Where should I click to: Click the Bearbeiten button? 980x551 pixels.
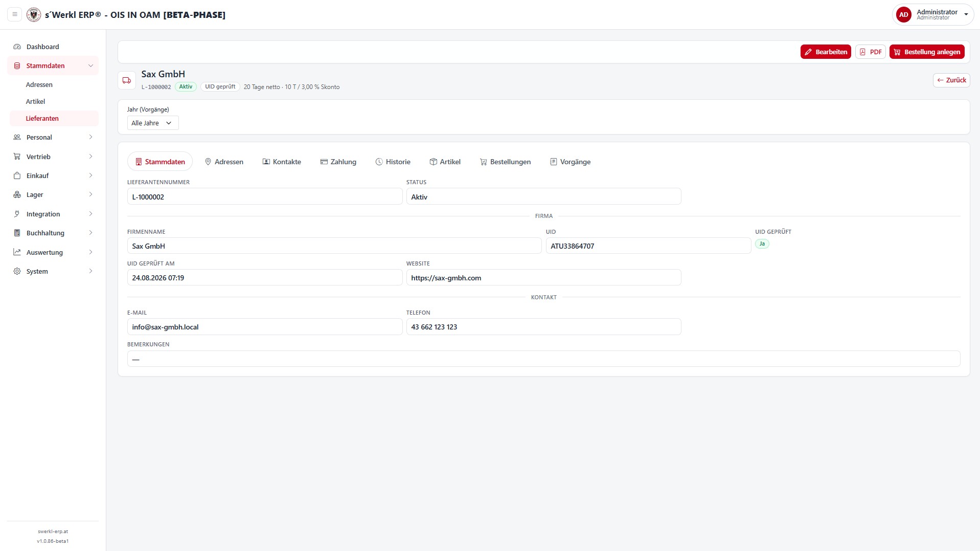pyautogui.click(x=826, y=52)
